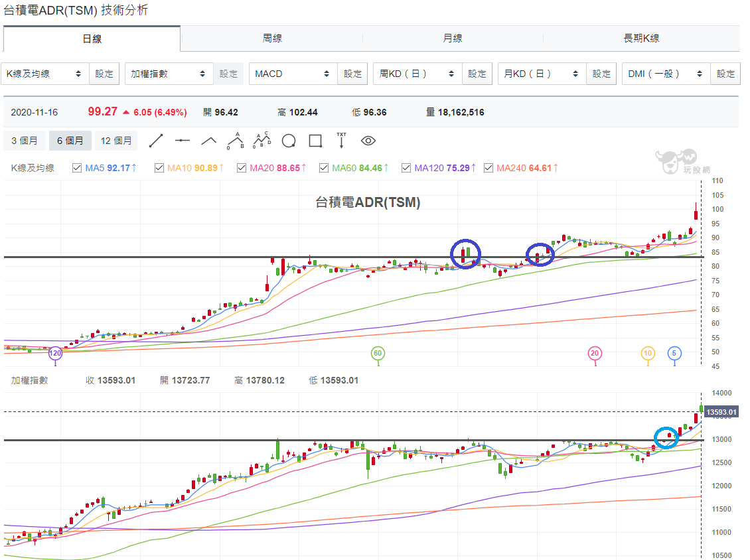Click the 13593.01 price label on axis

click(x=721, y=412)
